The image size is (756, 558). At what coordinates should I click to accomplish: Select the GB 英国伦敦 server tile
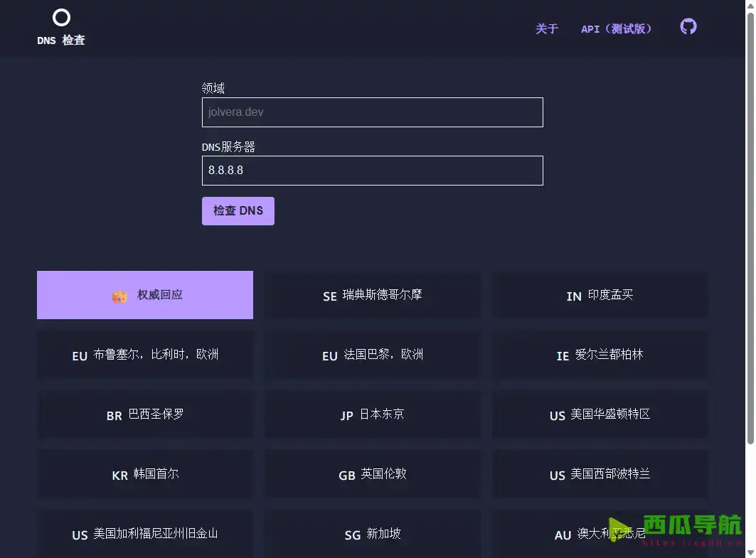372,475
